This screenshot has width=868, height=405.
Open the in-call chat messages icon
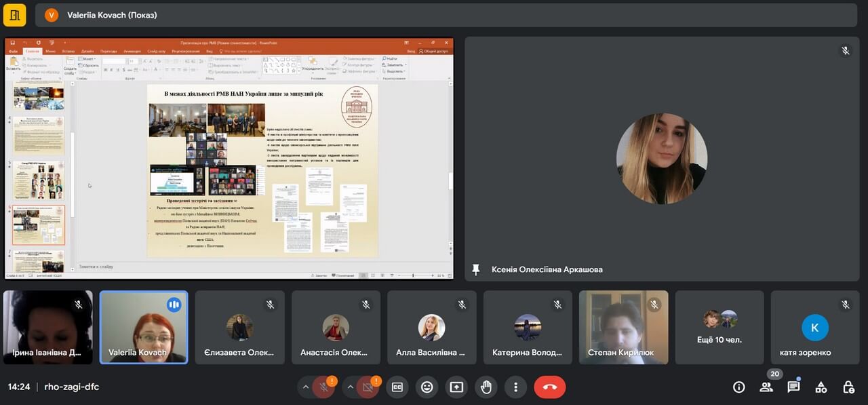[x=793, y=387]
